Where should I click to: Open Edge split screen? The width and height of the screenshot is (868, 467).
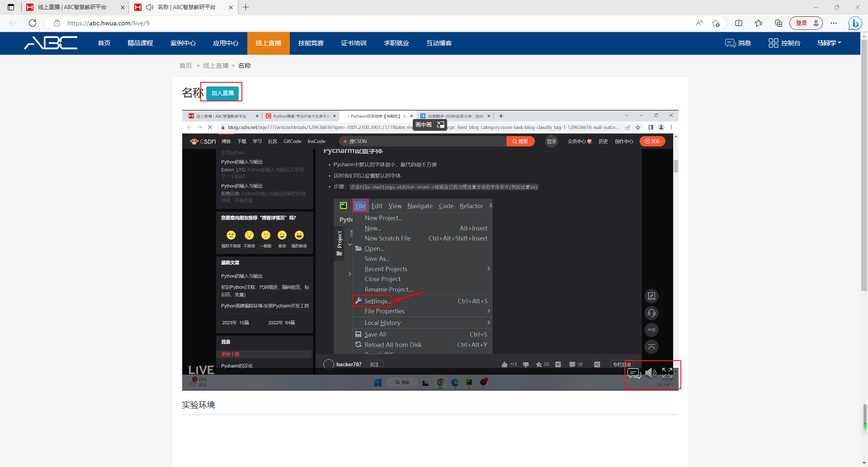click(739, 23)
